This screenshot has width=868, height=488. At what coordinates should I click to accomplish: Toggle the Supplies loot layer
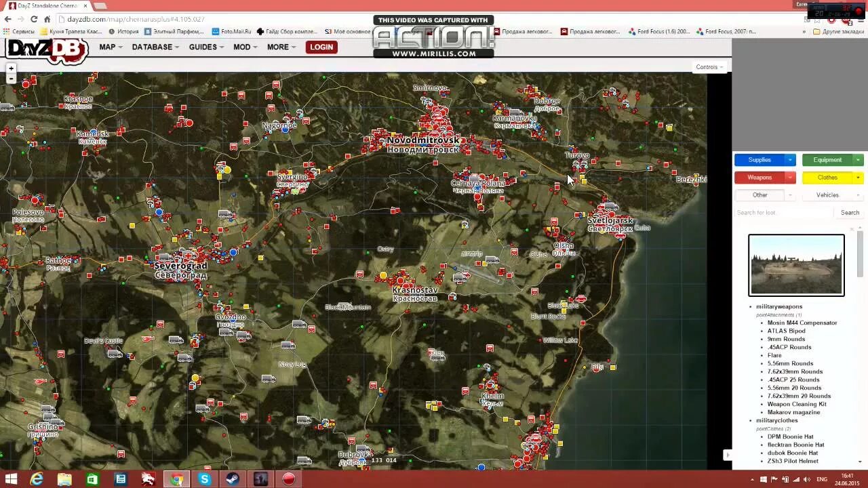point(759,160)
